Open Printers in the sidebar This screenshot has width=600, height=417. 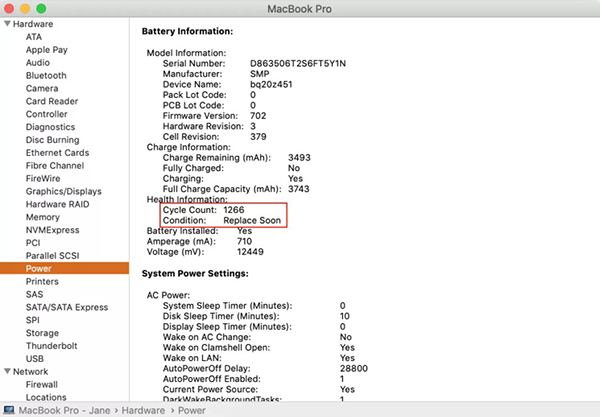[42, 282]
